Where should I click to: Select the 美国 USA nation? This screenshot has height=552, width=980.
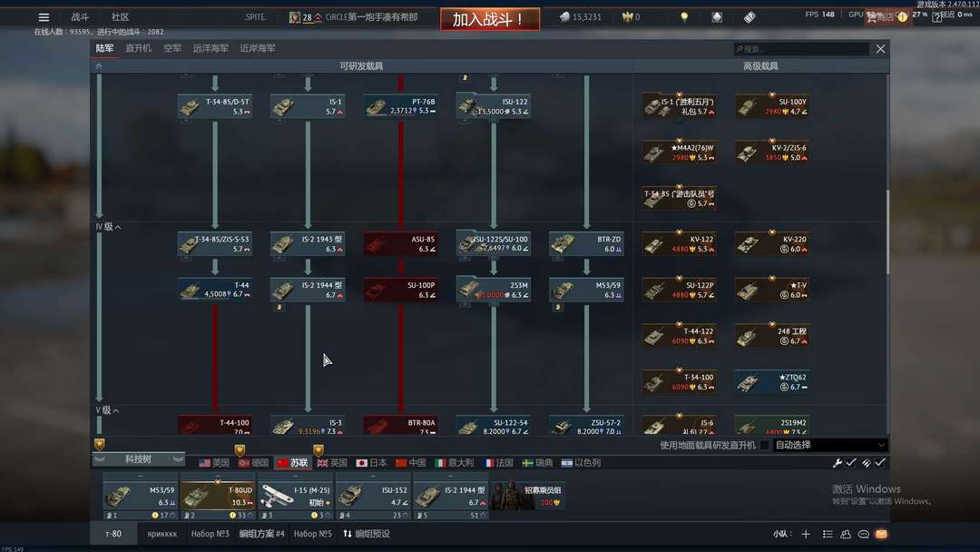pos(214,463)
